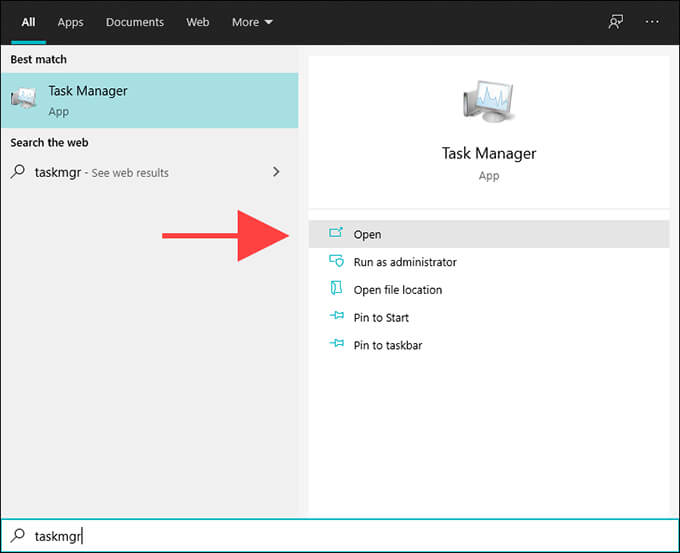Click the Run as administrator shield icon
680x553 pixels.
click(x=336, y=261)
